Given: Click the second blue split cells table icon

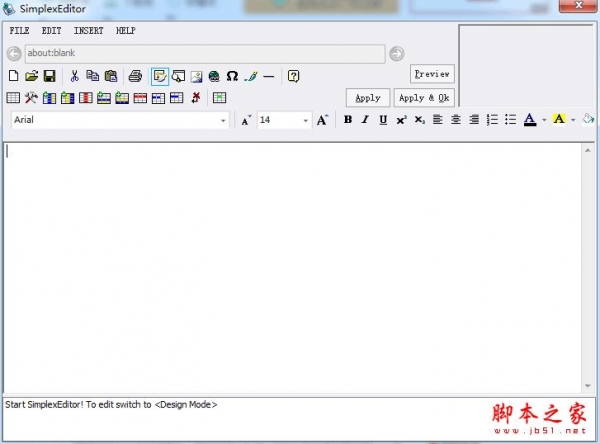Looking at the screenshot, I should pos(176,98).
